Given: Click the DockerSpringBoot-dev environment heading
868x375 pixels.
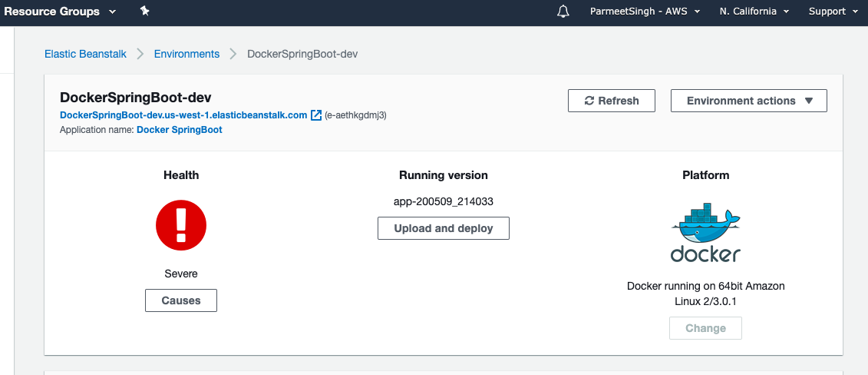Looking at the screenshot, I should point(135,98).
